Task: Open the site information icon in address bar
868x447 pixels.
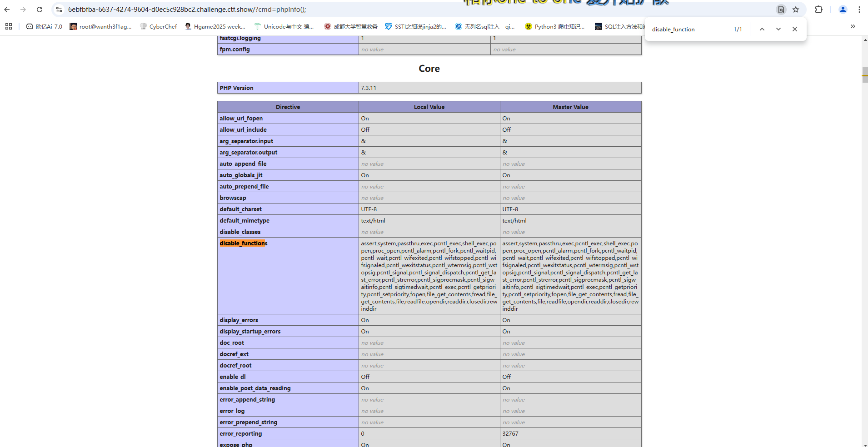Action: 59,10
